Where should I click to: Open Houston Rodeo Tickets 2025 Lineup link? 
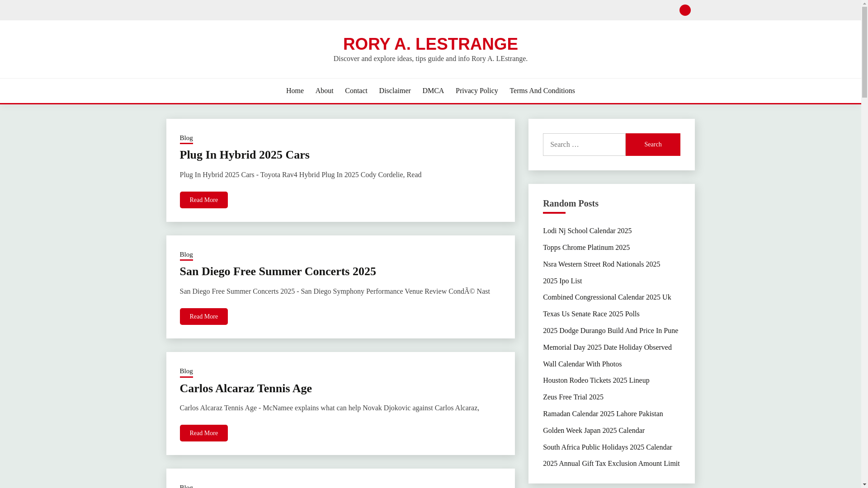[x=596, y=380]
